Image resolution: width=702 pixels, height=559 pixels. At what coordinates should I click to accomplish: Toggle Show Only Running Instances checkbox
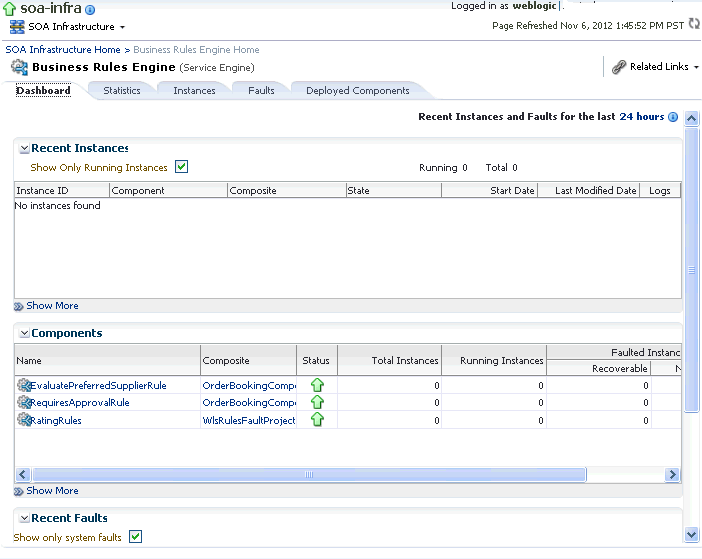[x=181, y=167]
